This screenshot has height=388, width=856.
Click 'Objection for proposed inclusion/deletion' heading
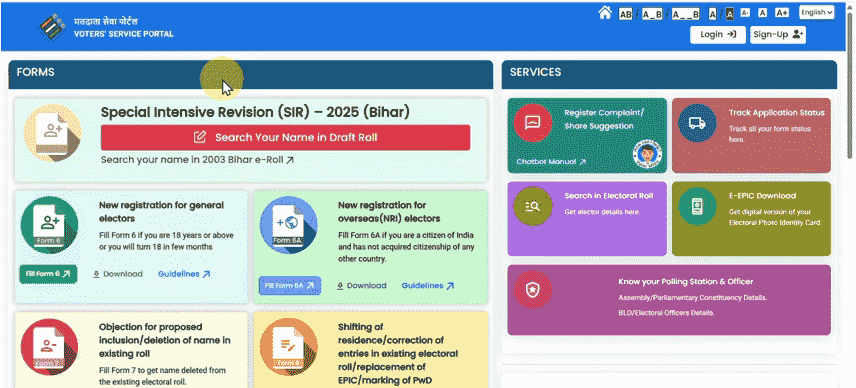click(x=164, y=341)
